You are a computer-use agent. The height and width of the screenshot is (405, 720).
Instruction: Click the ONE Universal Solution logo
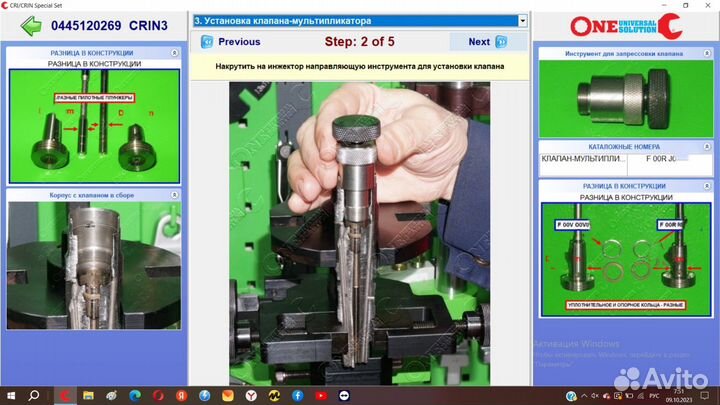(625, 25)
